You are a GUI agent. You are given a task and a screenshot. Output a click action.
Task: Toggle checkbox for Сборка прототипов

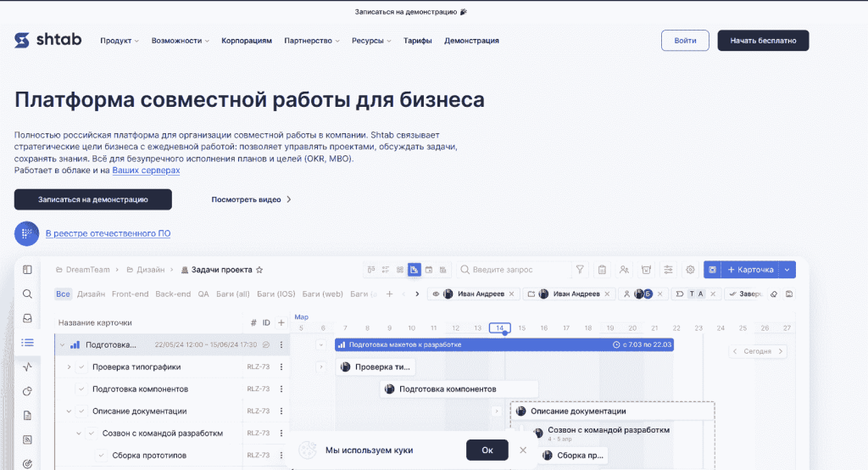[103, 456]
